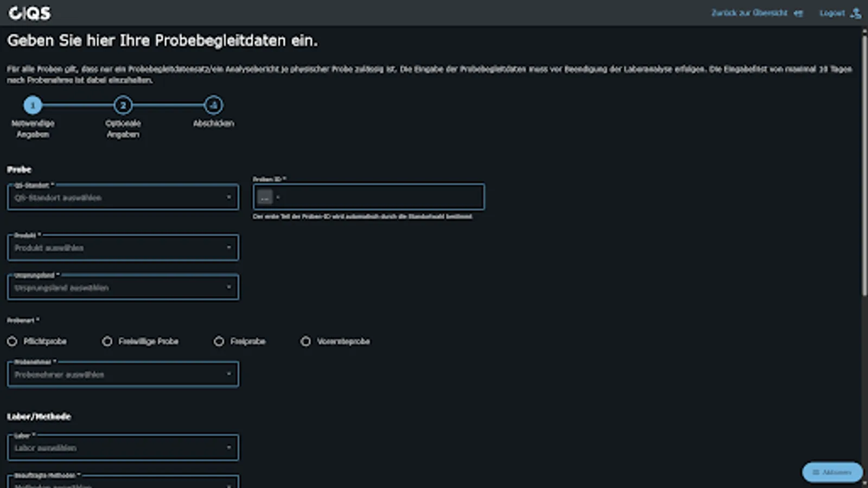The image size is (868, 488).
Task: Click step circle 1 Notwendige Angaben
Action: click(x=33, y=106)
